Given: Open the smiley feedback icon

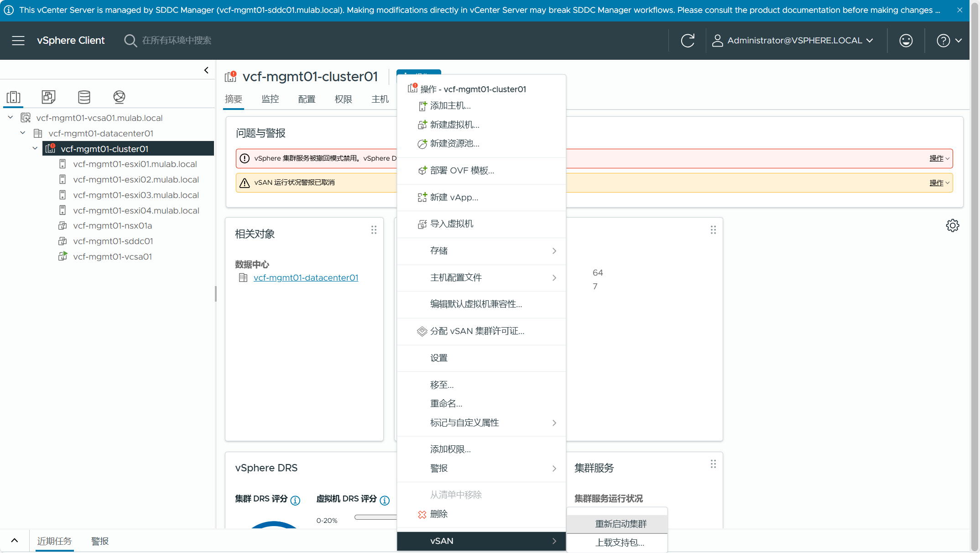Looking at the screenshot, I should click(906, 41).
